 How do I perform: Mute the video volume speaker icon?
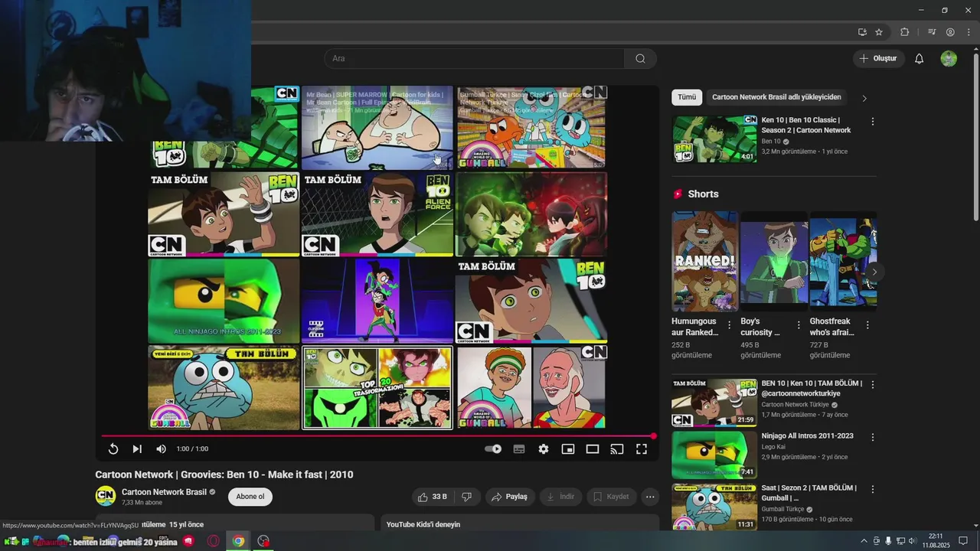(x=161, y=449)
